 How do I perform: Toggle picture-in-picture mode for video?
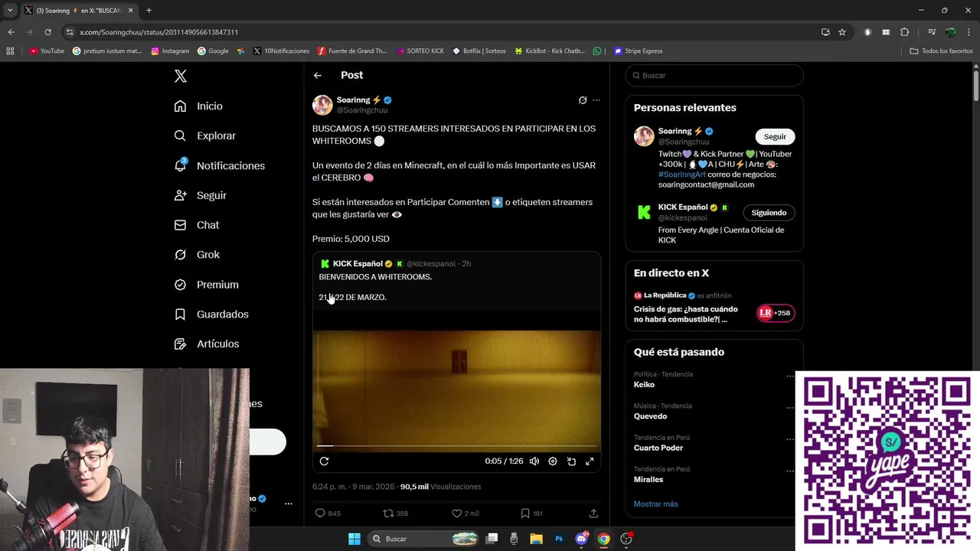pos(571,461)
